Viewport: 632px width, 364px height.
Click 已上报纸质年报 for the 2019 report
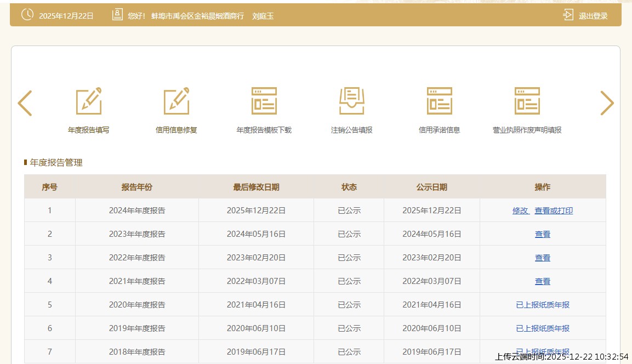[542, 328]
